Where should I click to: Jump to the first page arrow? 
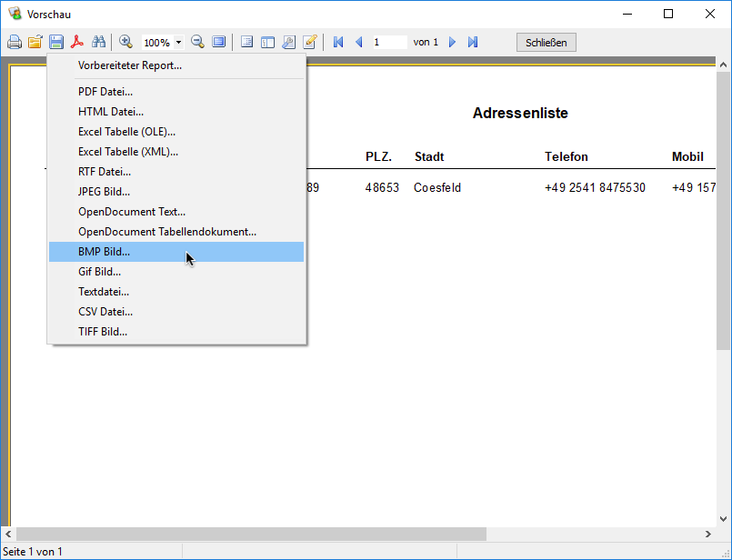tap(338, 42)
